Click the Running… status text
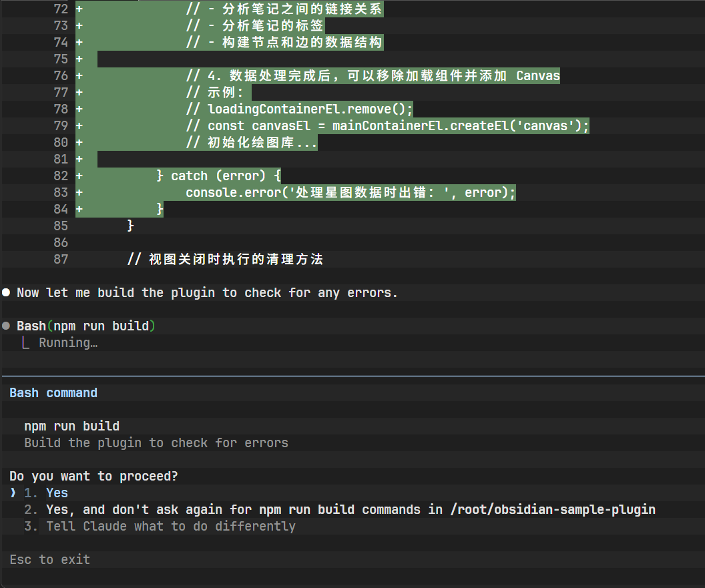 [x=68, y=342]
